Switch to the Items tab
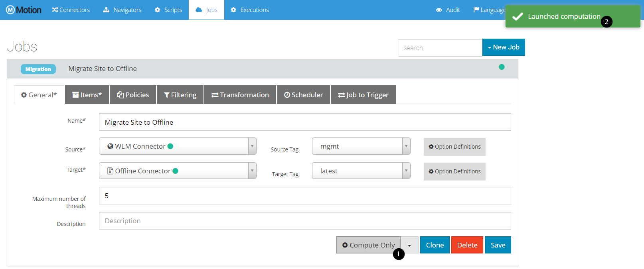Screen dimensions: 644x269 click(87, 95)
